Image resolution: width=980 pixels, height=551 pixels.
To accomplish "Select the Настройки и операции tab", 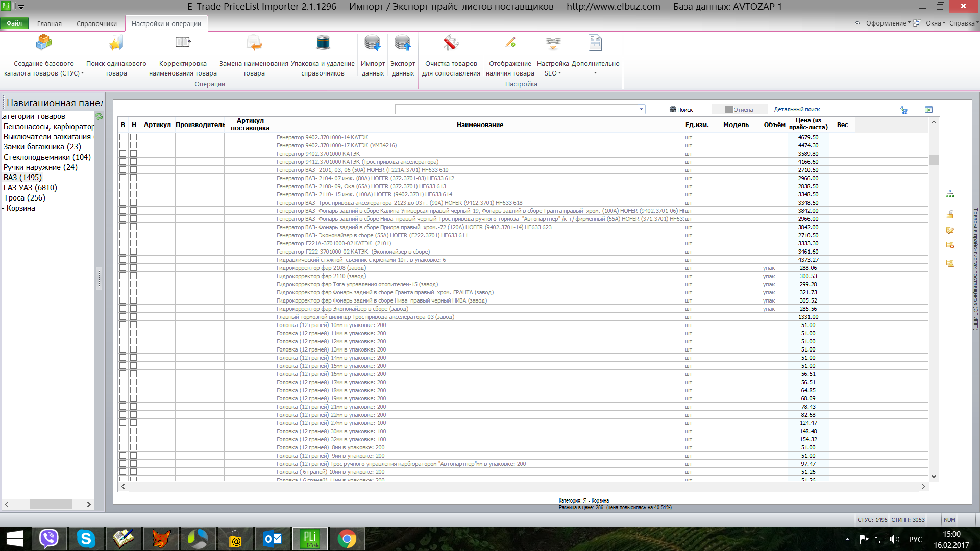I will pos(166,23).
